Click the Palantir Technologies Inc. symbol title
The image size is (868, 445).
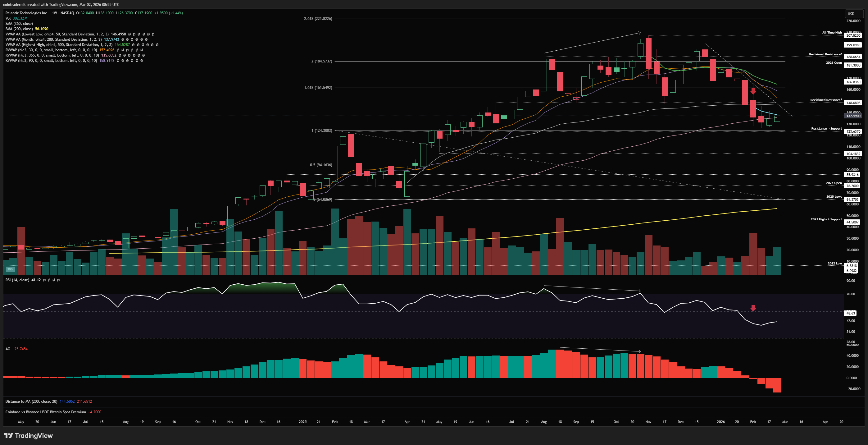(27, 13)
